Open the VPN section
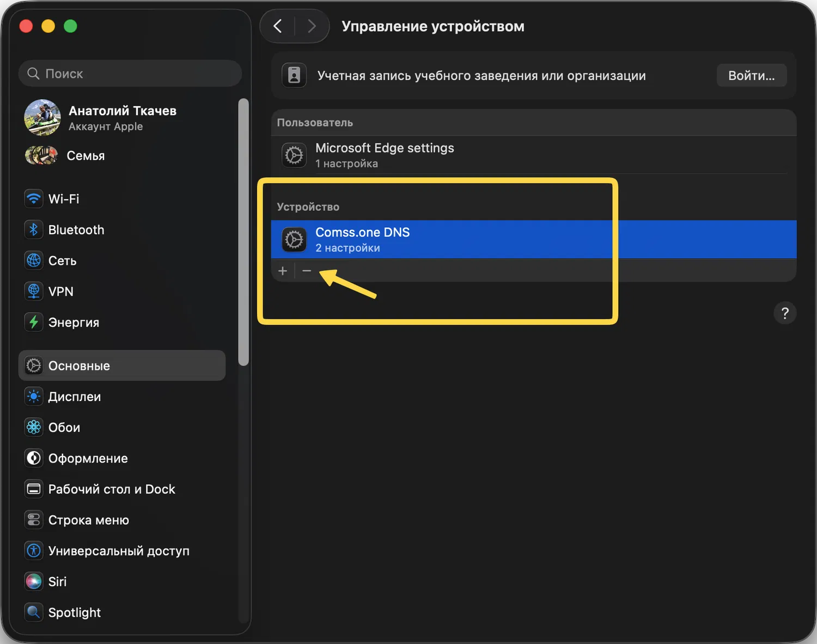 coord(60,291)
